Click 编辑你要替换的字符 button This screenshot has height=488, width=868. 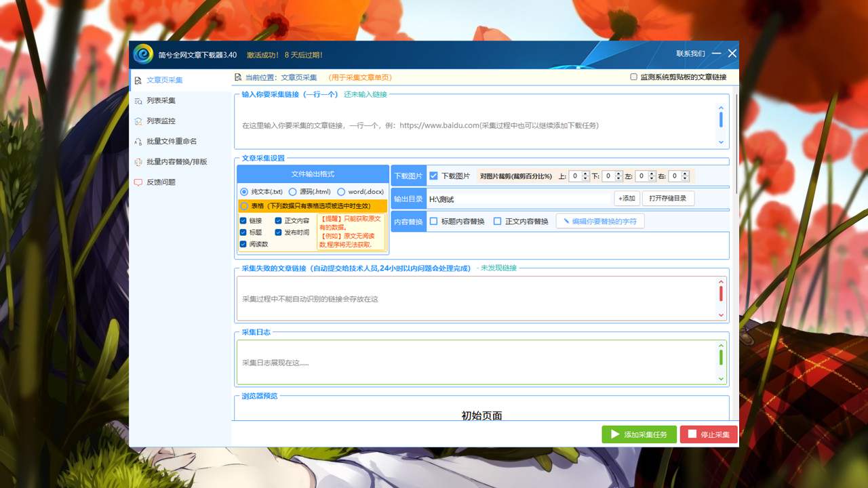[x=600, y=221]
